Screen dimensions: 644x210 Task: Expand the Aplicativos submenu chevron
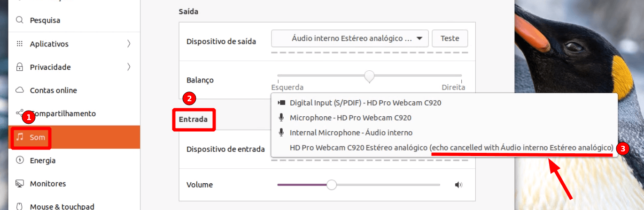pyautogui.click(x=129, y=44)
